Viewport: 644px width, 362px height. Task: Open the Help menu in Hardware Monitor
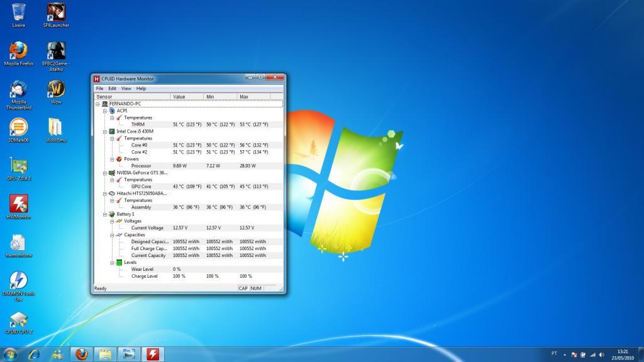click(x=141, y=88)
